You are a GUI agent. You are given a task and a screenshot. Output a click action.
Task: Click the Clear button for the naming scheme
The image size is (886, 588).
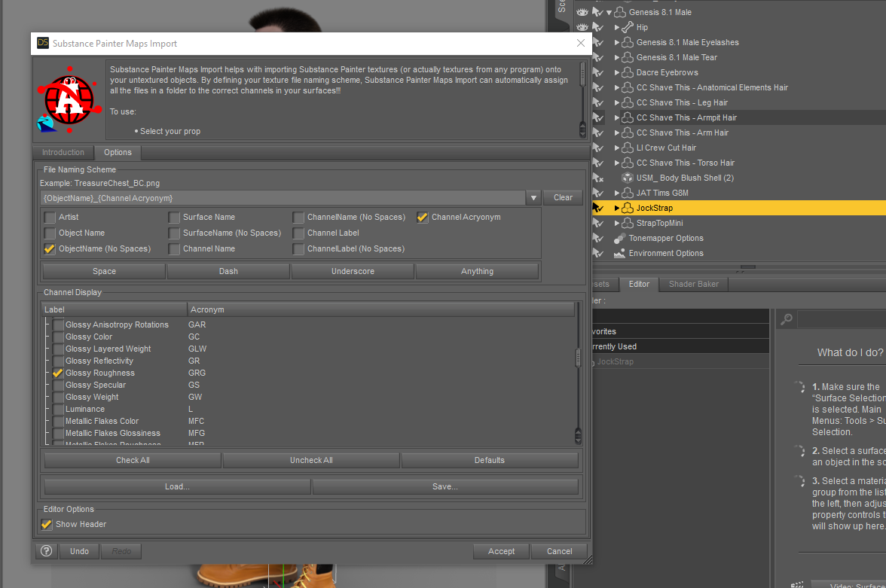tap(563, 198)
